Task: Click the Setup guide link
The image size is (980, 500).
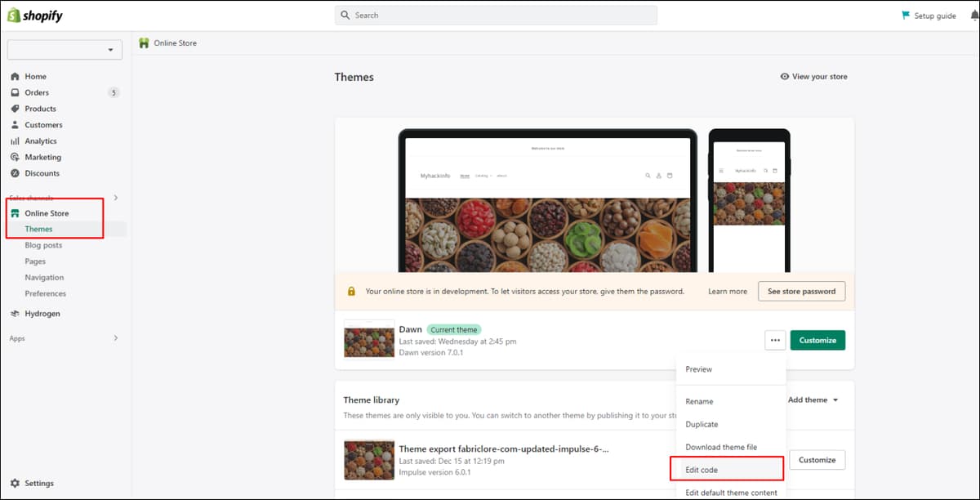Action: point(935,16)
